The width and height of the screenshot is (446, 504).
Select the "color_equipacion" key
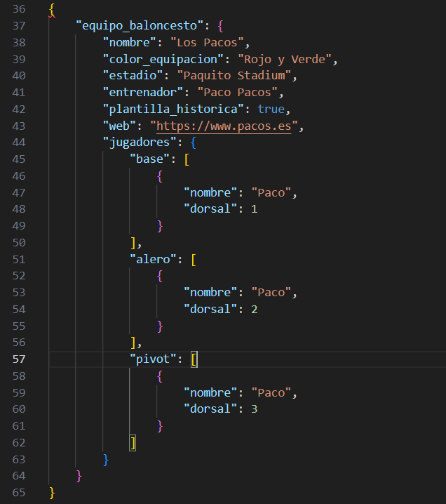coord(163,59)
